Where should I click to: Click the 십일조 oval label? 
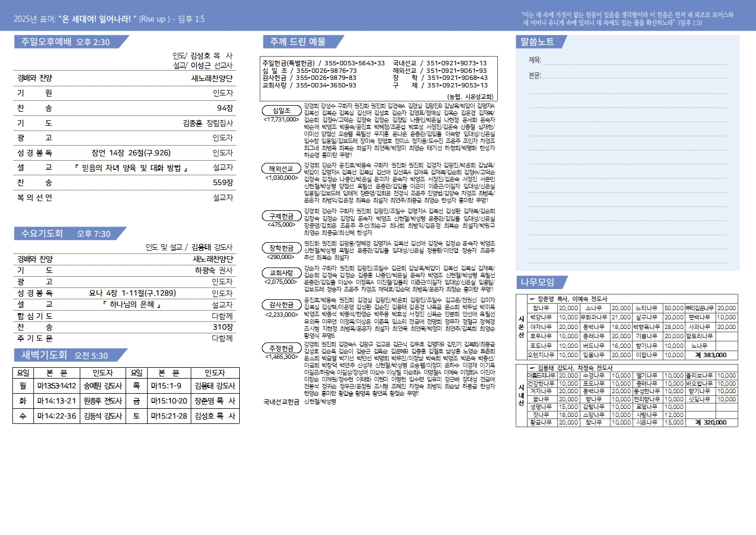pyautogui.click(x=281, y=111)
